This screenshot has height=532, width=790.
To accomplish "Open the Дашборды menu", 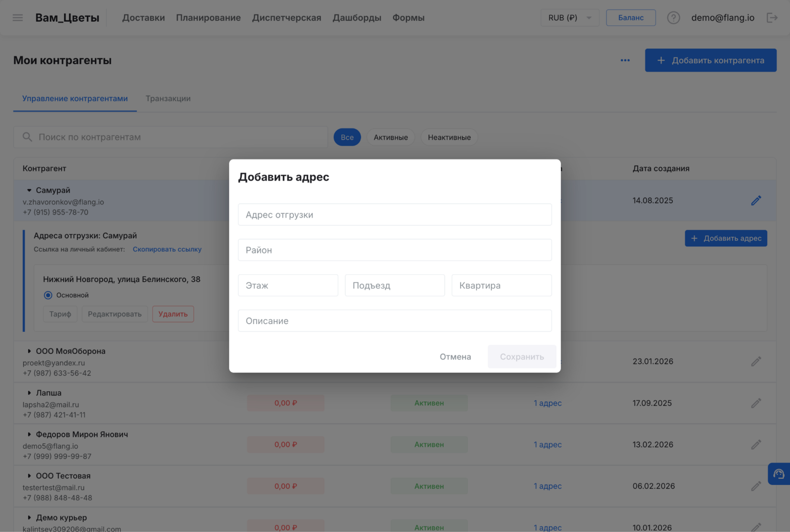I will (357, 17).
